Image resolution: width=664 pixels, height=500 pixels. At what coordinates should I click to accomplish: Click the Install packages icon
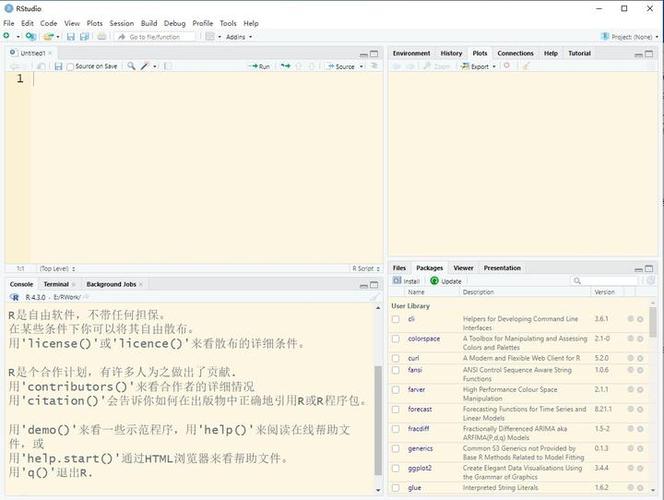click(397, 281)
